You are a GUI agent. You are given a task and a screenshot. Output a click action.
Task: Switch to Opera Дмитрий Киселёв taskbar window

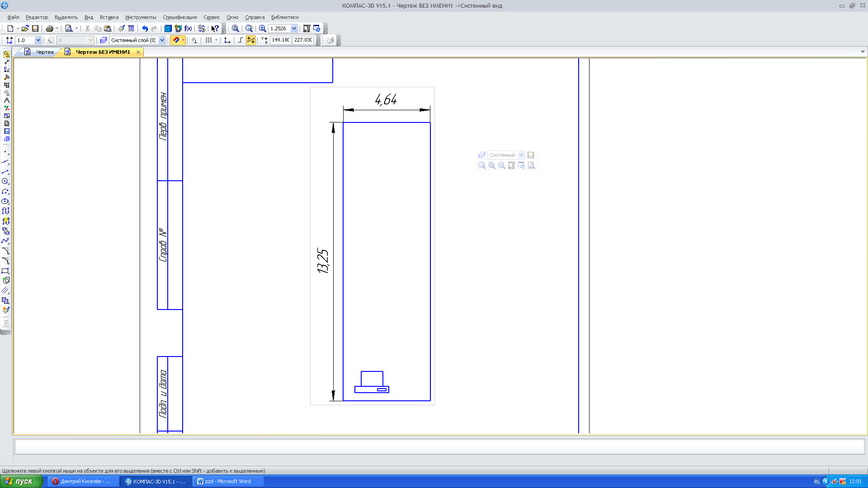[x=84, y=482]
